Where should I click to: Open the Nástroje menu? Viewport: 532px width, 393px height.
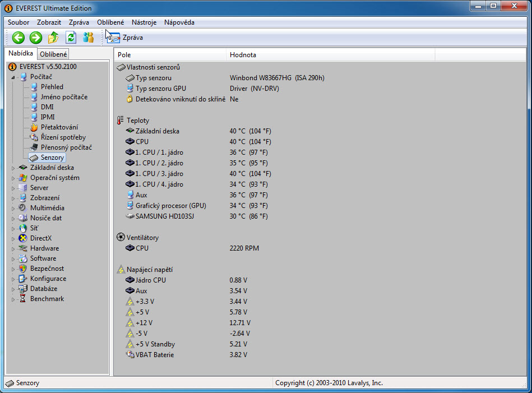coord(144,22)
